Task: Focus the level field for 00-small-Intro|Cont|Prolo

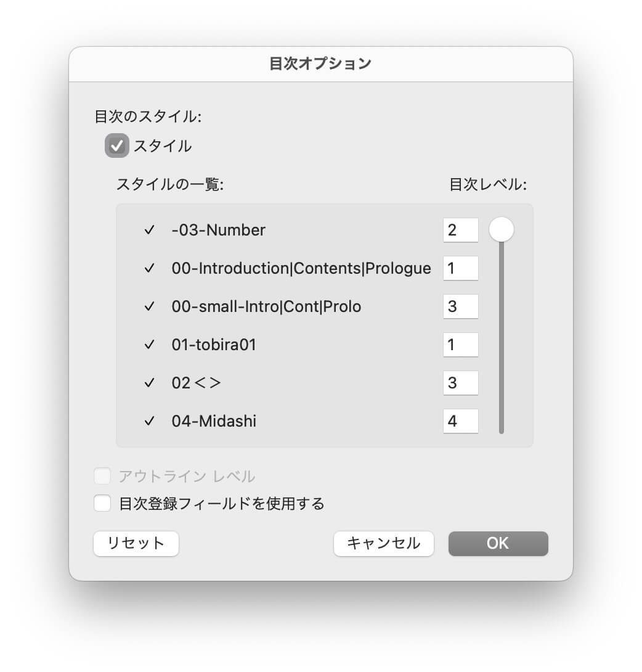Action: coord(460,307)
